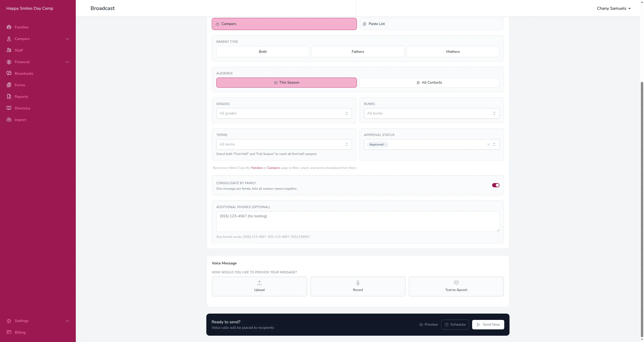Image resolution: width=644 pixels, height=342 pixels.
Task: Click the Directory book icon
Action: pos(9,108)
